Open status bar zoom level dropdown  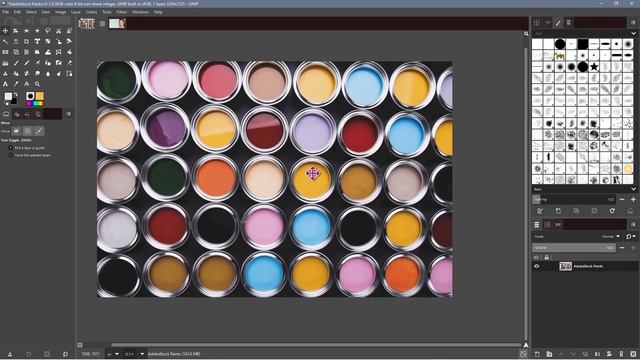134,354
